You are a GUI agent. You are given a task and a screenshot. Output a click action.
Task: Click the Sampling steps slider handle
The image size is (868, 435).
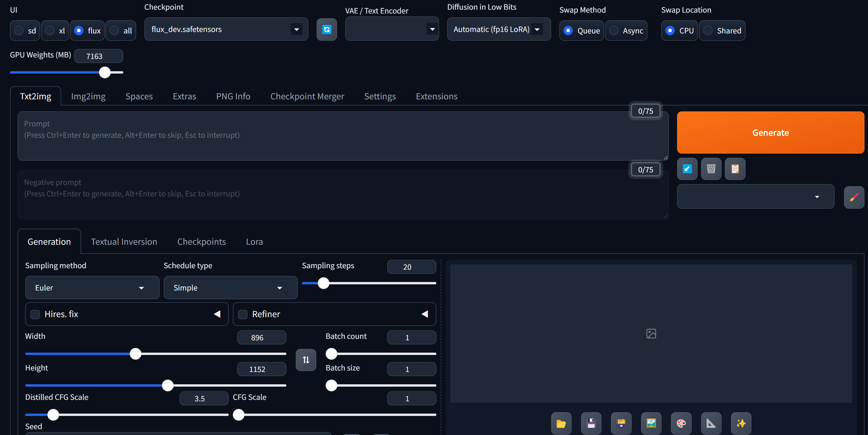(x=323, y=283)
